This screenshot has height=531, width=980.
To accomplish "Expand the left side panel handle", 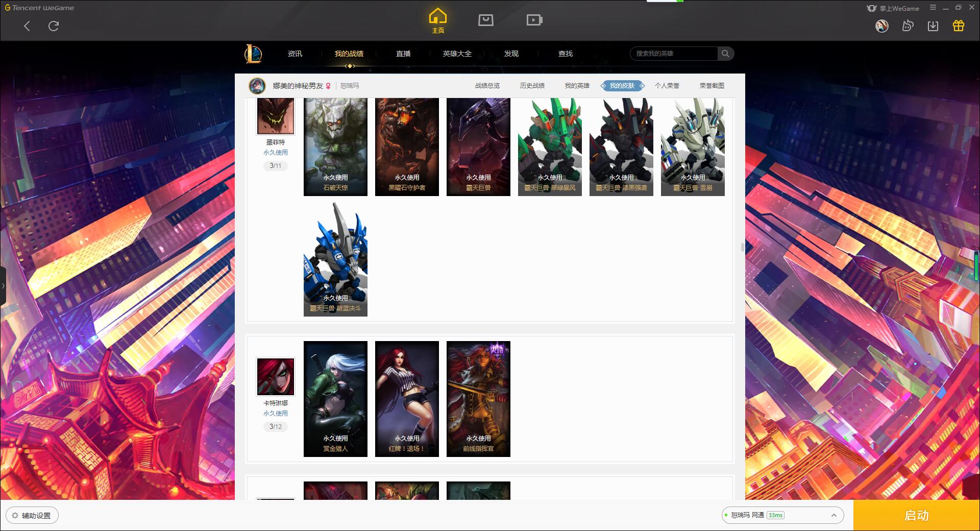I will coord(3,286).
